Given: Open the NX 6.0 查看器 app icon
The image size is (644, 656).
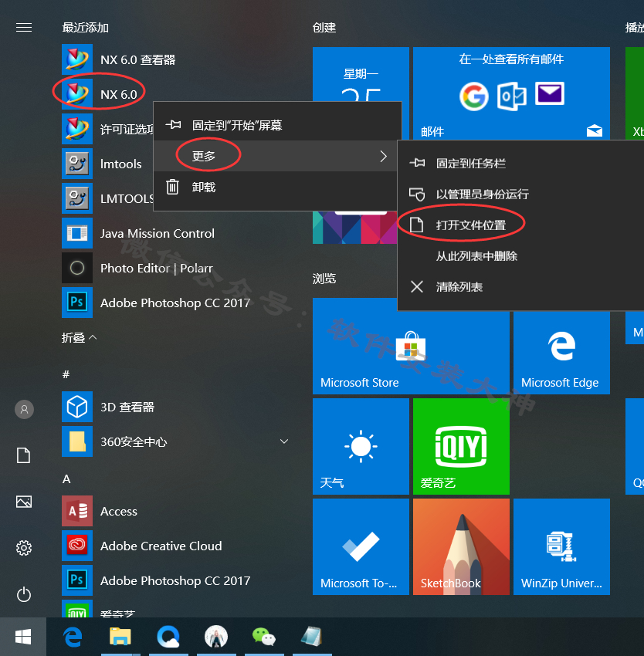Looking at the screenshot, I should [x=77, y=59].
